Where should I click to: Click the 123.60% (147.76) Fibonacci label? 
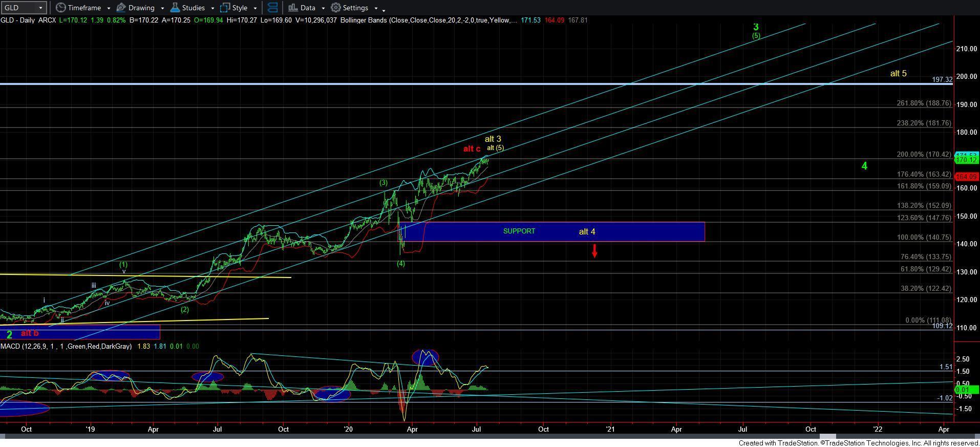pos(924,218)
